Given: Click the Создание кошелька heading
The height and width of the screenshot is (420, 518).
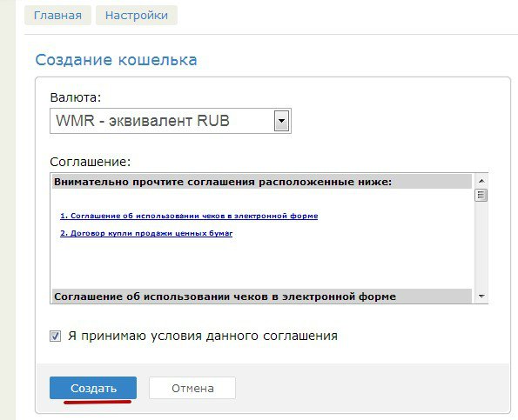Looking at the screenshot, I should point(117,60).
